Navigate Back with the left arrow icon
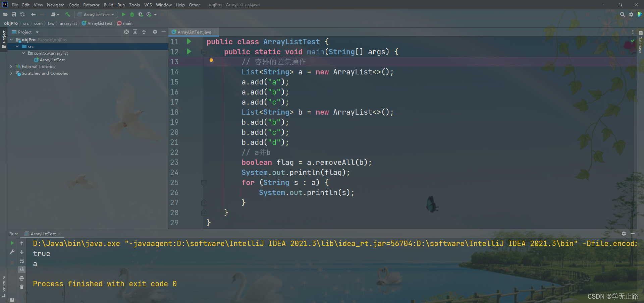644x303 pixels. (33, 14)
